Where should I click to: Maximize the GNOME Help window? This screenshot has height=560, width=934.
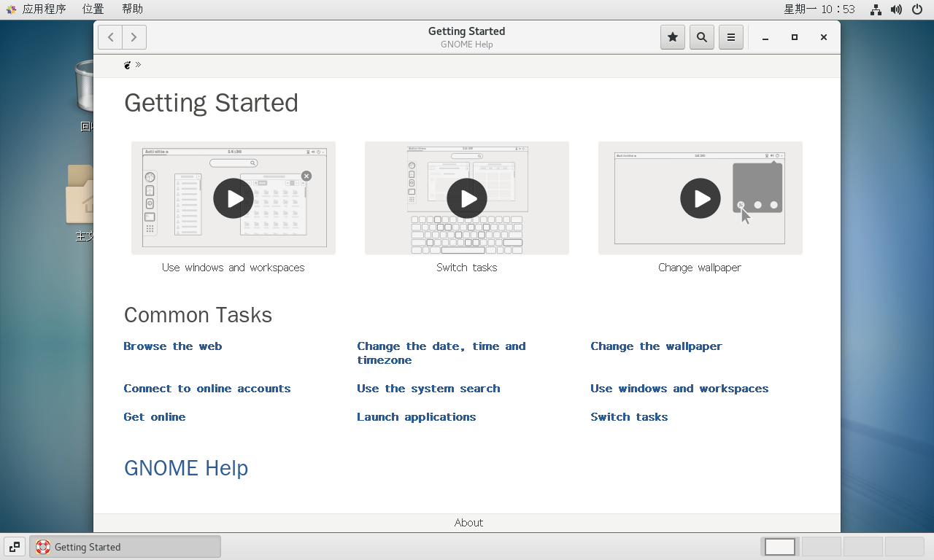[795, 38]
